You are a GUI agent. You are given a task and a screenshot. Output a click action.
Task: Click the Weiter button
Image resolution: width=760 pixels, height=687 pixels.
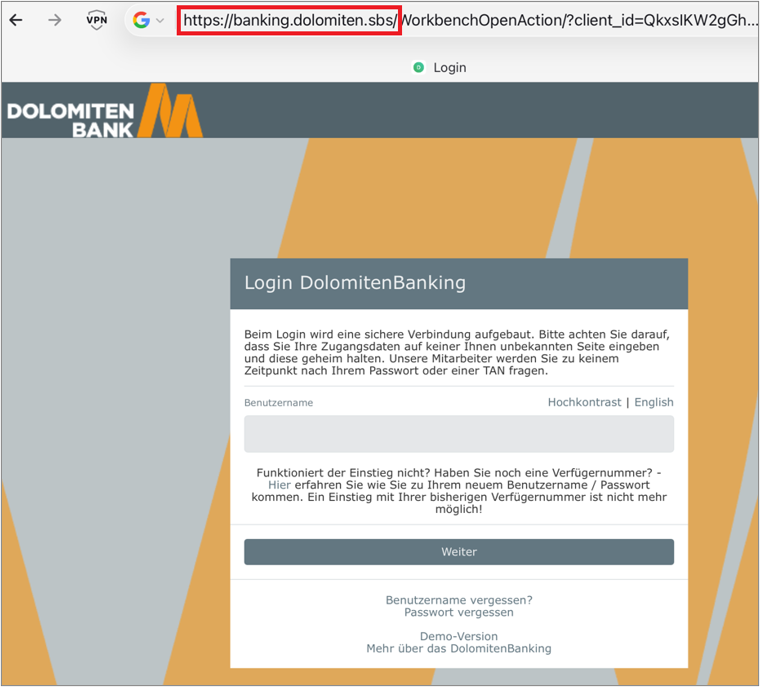[459, 552]
